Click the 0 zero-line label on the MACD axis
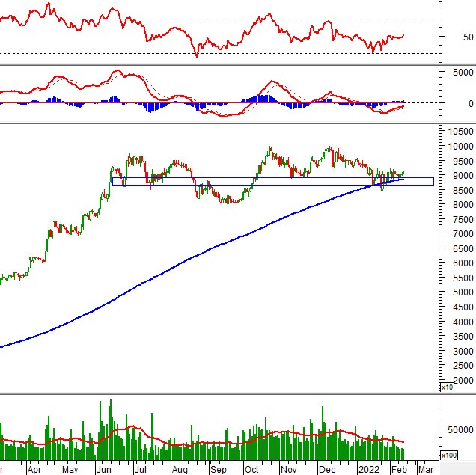The image size is (476, 475). [471, 103]
